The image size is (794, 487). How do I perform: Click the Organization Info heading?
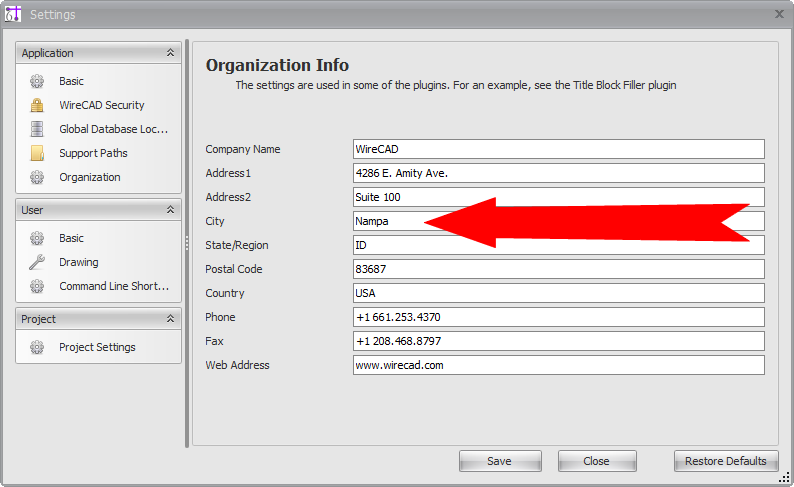tap(277, 65)
